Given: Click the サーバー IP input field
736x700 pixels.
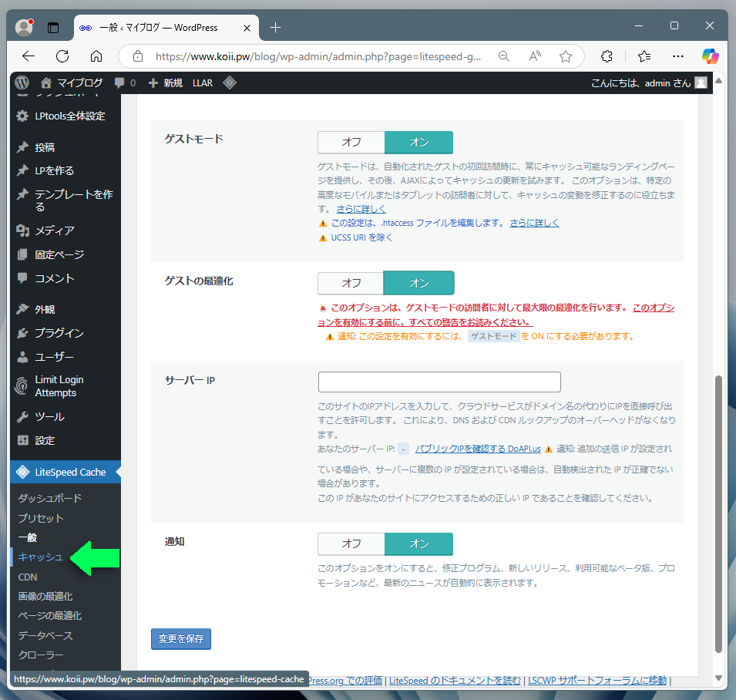Looking at the screenshot, I should (439, 382).
